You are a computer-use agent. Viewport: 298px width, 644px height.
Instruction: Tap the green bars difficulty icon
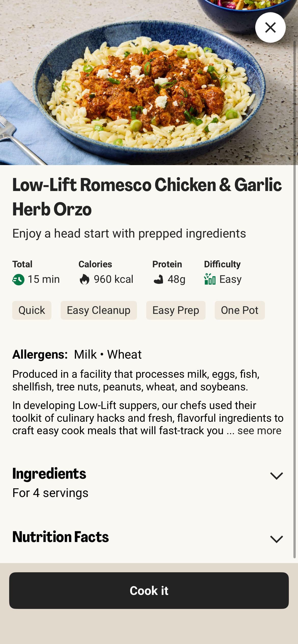click(x=210, y=279)
